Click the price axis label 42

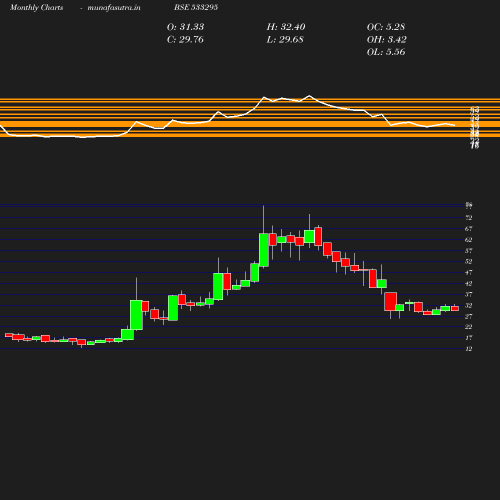point(469,283)
